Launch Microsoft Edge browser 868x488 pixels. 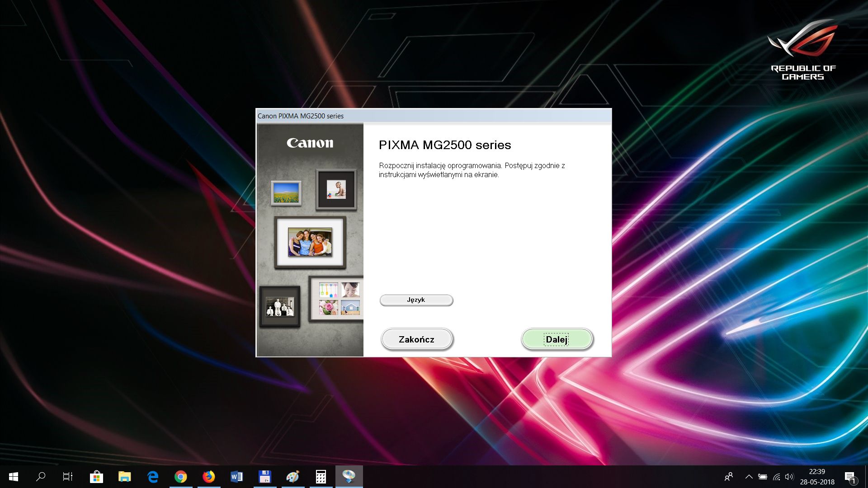pos(154,477)
